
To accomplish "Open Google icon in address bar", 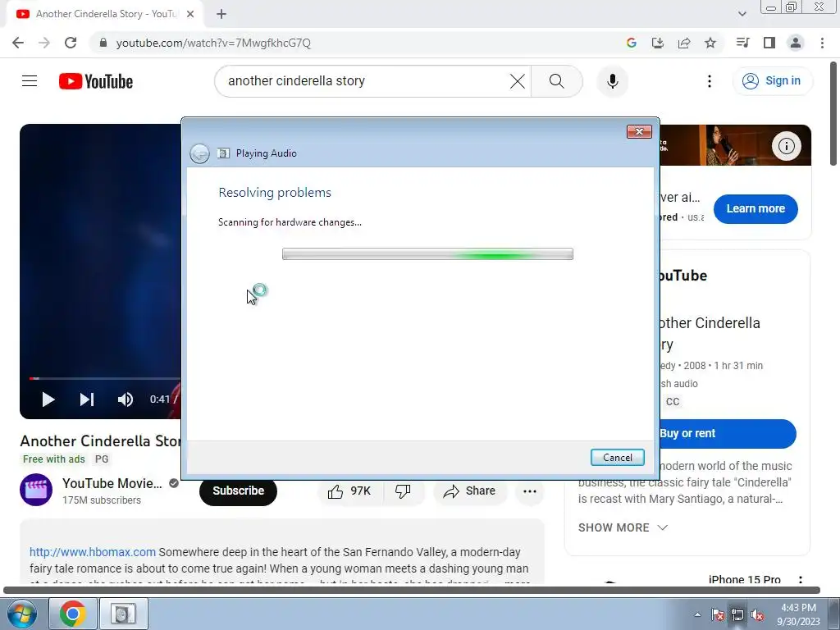I will point(631,43).
